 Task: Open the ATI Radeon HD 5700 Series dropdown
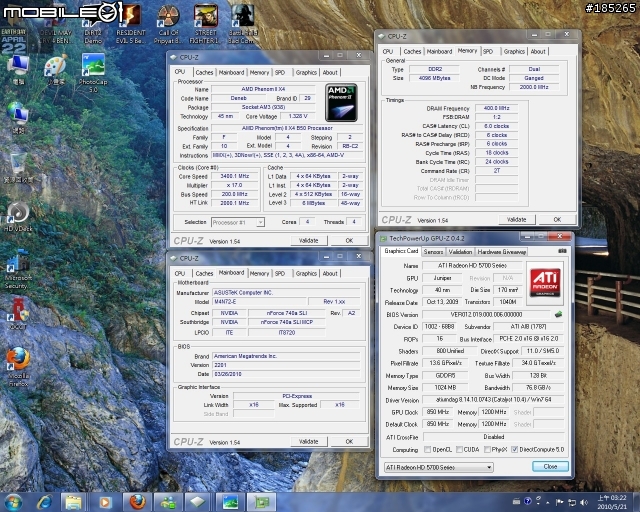(x=438, y=467)
